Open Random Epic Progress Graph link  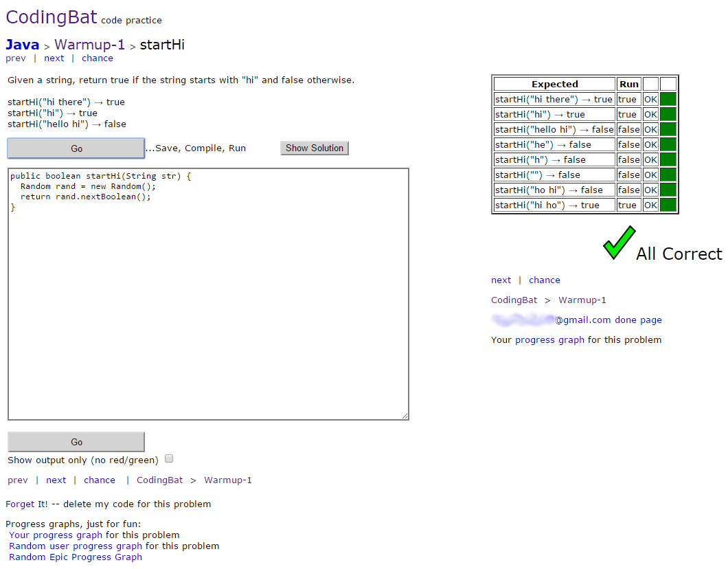click(x=76, y=557)
